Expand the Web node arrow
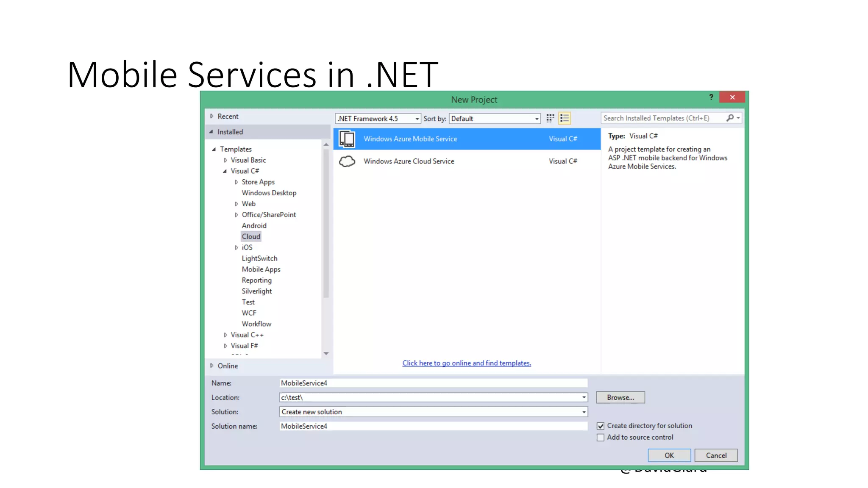Viewport: 868px width, 488px height. [236, 204]
